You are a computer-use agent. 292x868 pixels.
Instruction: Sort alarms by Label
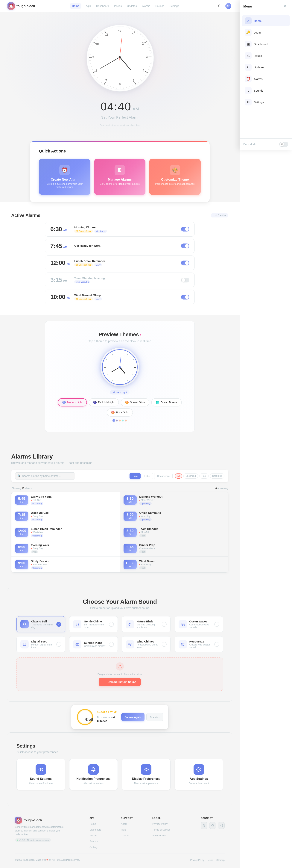(147, 476)
